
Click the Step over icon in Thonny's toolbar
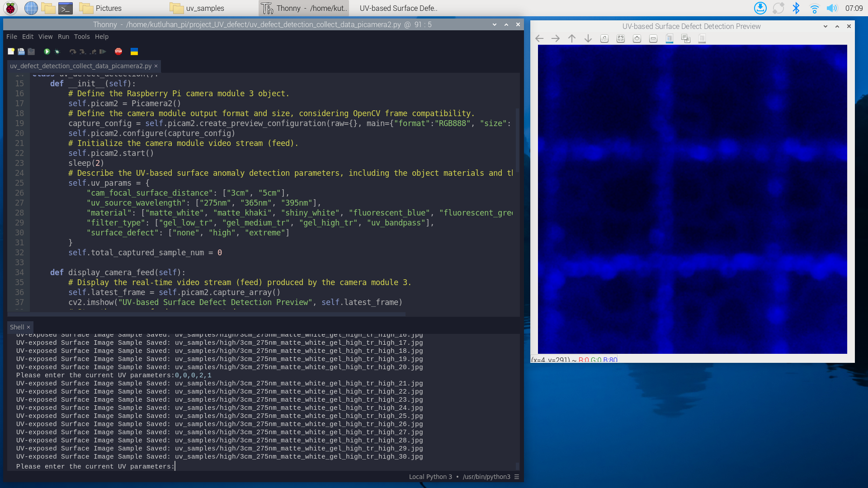(x=73, y=52)
